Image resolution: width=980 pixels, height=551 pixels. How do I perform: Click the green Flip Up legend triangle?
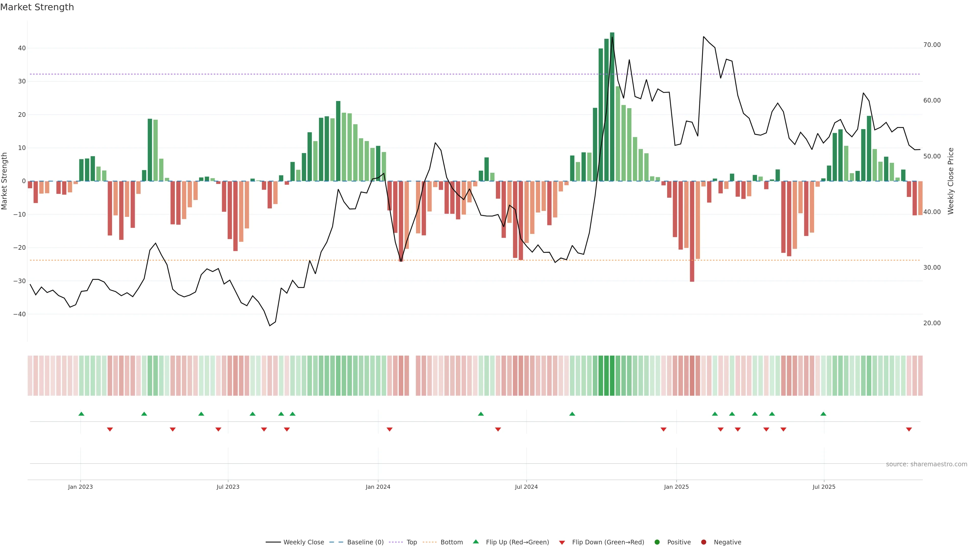point(475,542)
